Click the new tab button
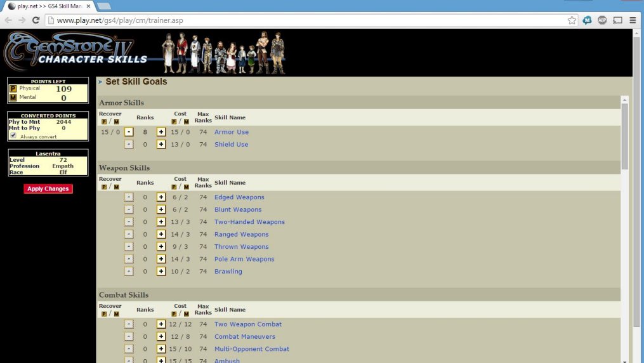 tap(104, 6)
